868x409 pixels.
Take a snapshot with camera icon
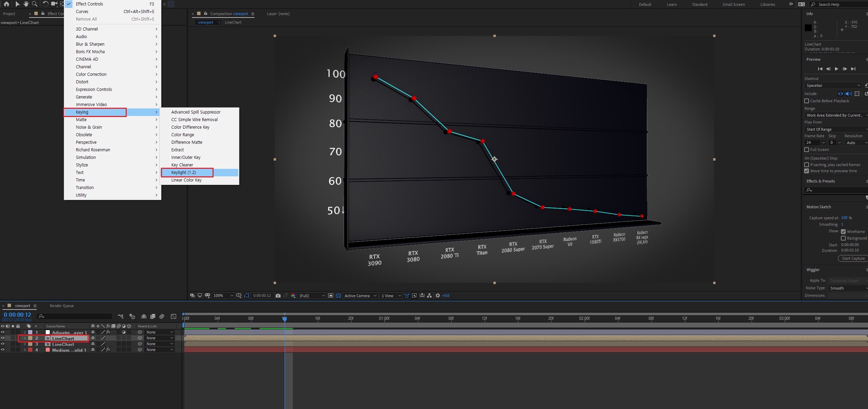coord(278,295)
